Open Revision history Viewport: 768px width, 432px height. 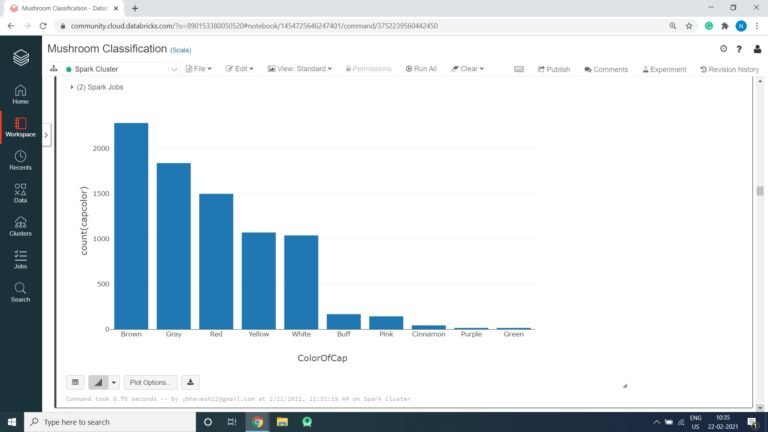click(729, 70)
